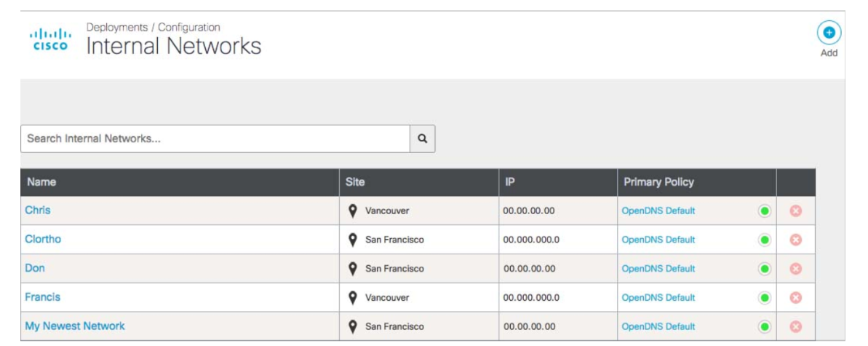
Task: Click green status indicator for My Newest Network
Action: coord(765,326)
